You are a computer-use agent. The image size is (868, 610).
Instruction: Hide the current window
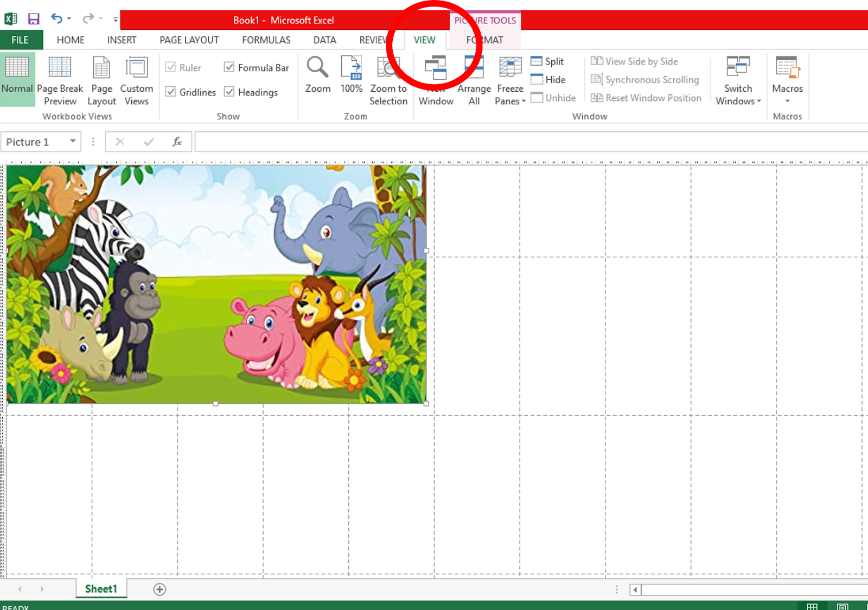(551, 79)
